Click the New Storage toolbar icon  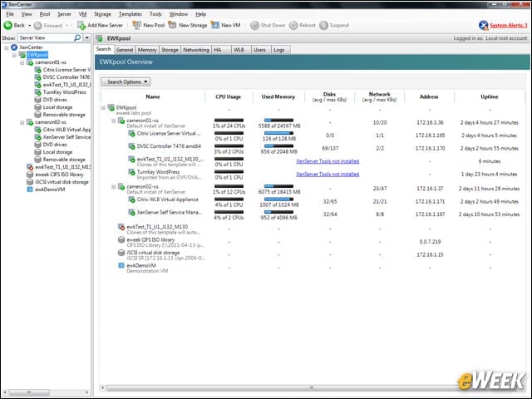(x=172, y=25)
